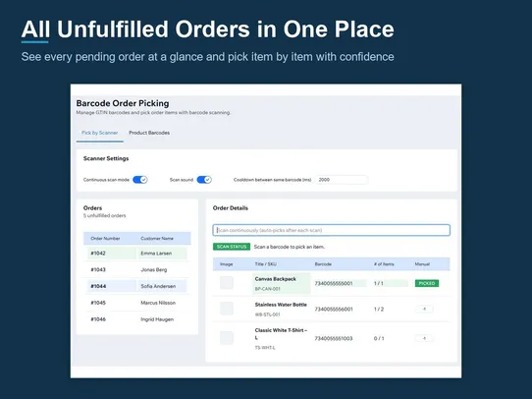Select order #1043 row
The height and width of the screenshot is (399, 532).
pyautogui.click(x=137, y=269)
